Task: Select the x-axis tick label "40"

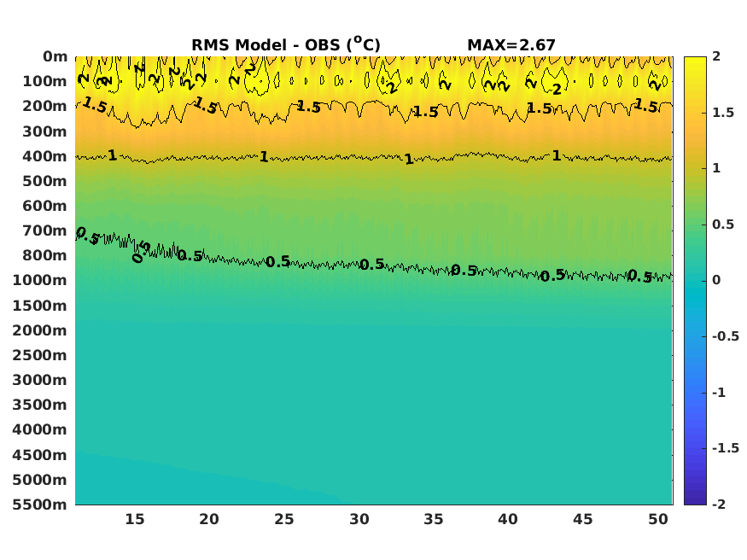Action: (x=508, y=519)
